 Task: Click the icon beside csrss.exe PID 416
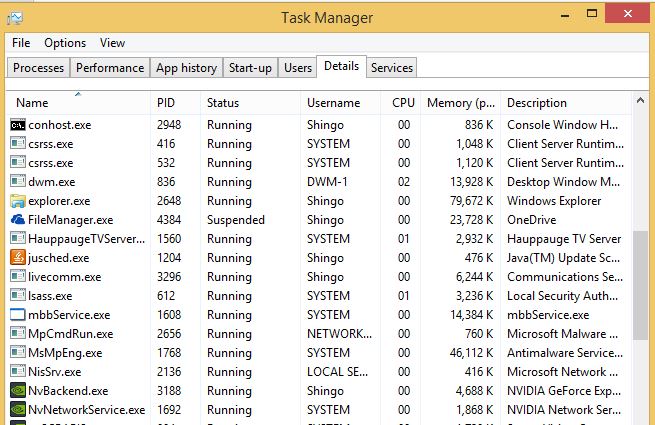(18, 144)
